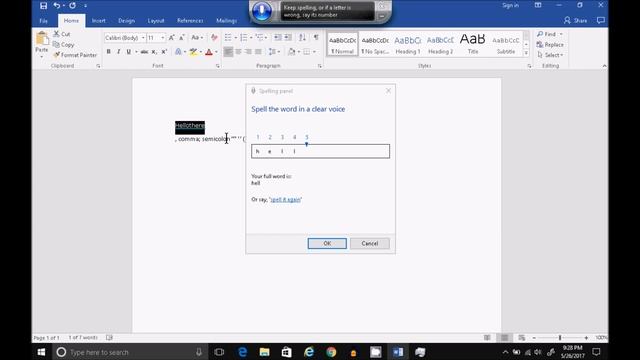
Task: Toggle underline formatting
Action: click(129, 52)
